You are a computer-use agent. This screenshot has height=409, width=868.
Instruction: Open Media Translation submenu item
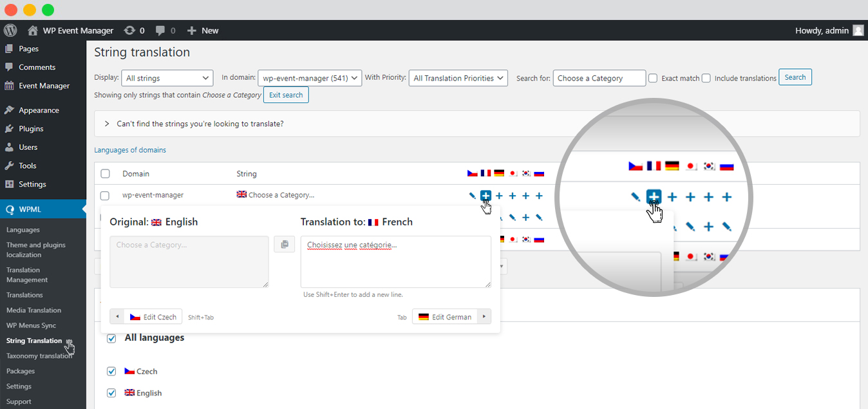tap(33, 310)
